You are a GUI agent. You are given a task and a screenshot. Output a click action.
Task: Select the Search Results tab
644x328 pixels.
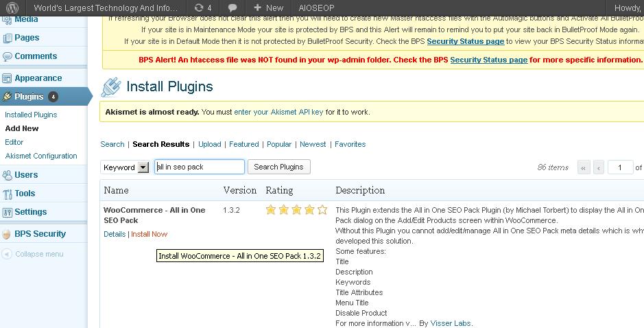tap(161, 144)
